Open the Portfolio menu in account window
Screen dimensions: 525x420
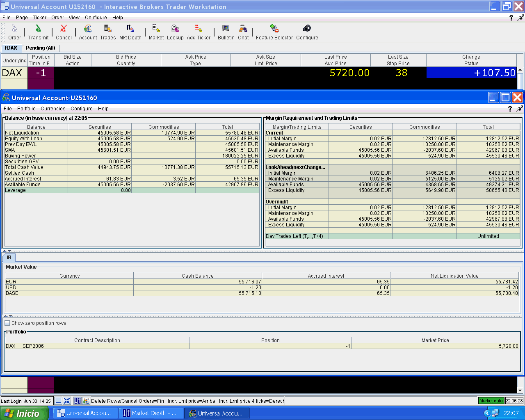[26, 109]
